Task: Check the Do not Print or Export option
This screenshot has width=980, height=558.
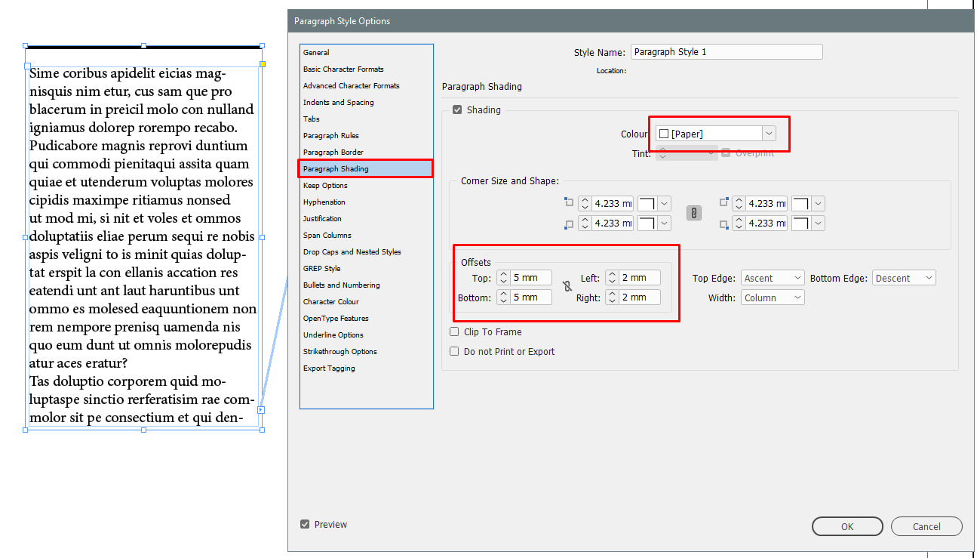Action: pyautogui.click(x=454, y=351)
